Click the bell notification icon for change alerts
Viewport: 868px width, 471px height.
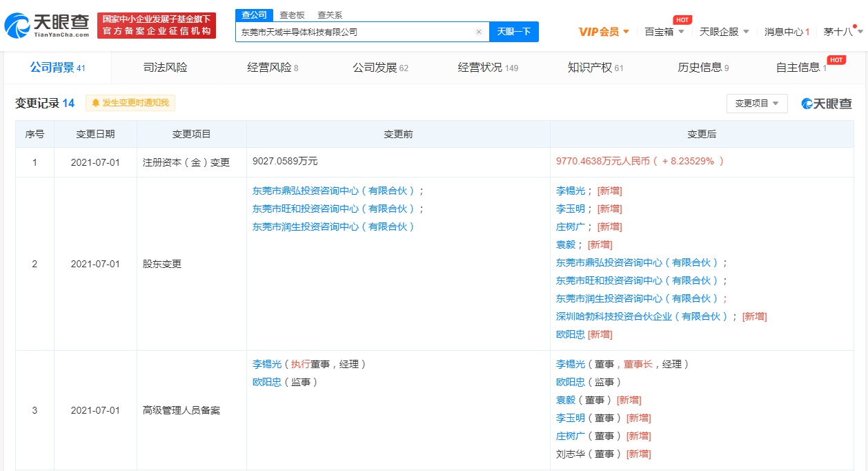[x=95, y=103]
